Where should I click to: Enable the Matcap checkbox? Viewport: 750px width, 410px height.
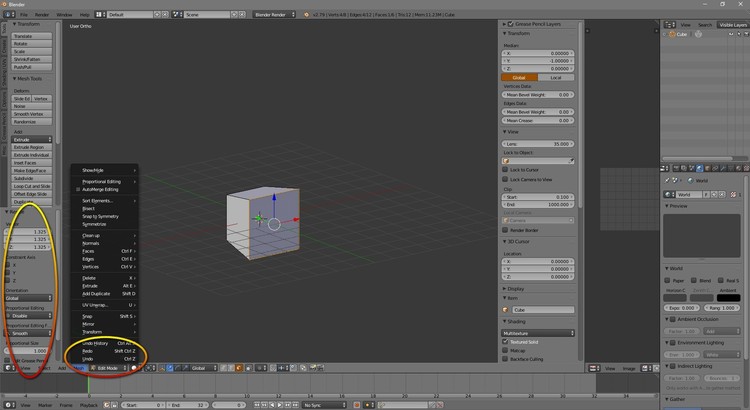pos(505,351)
